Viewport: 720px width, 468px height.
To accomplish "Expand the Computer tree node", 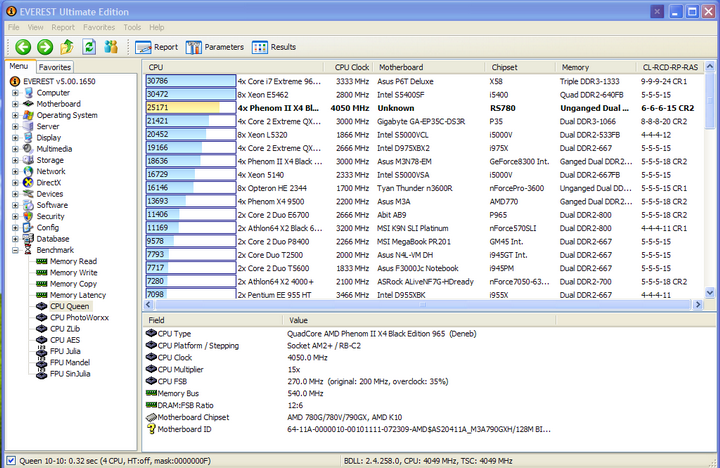I will (15, 93).
